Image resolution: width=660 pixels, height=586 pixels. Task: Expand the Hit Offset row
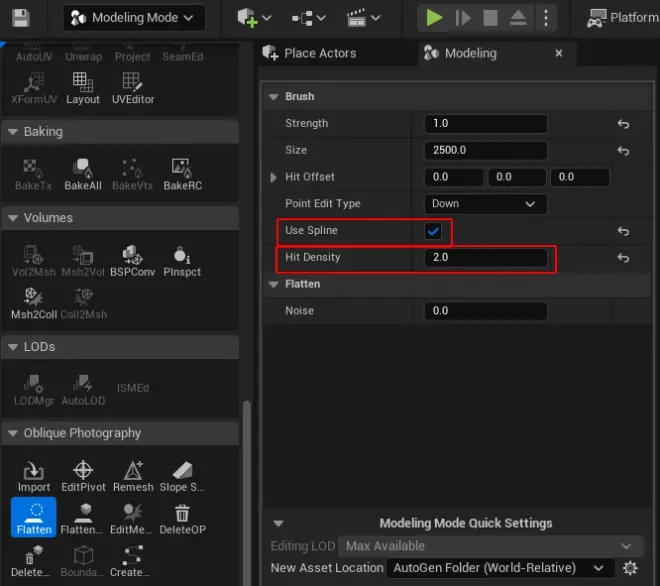point(274,177)
